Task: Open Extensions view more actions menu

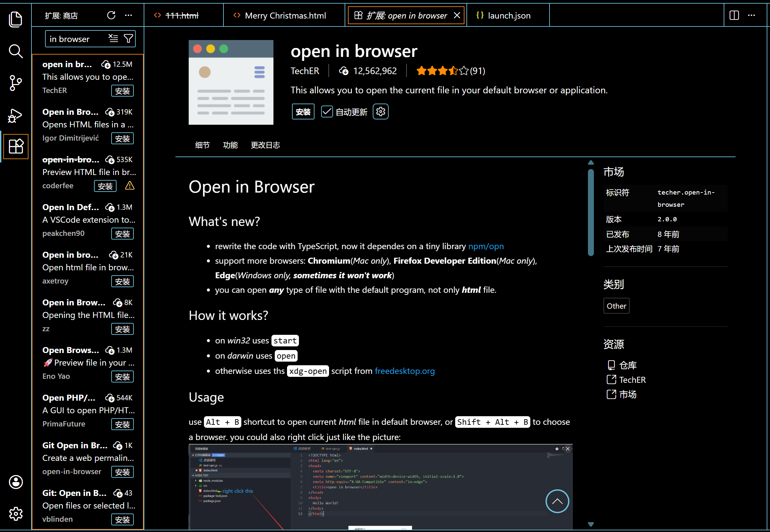Action: click(x=128, y=15)
